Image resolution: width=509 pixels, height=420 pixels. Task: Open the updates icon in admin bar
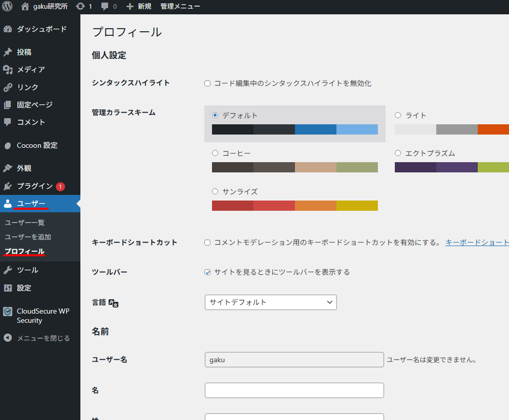click(80, 7)
